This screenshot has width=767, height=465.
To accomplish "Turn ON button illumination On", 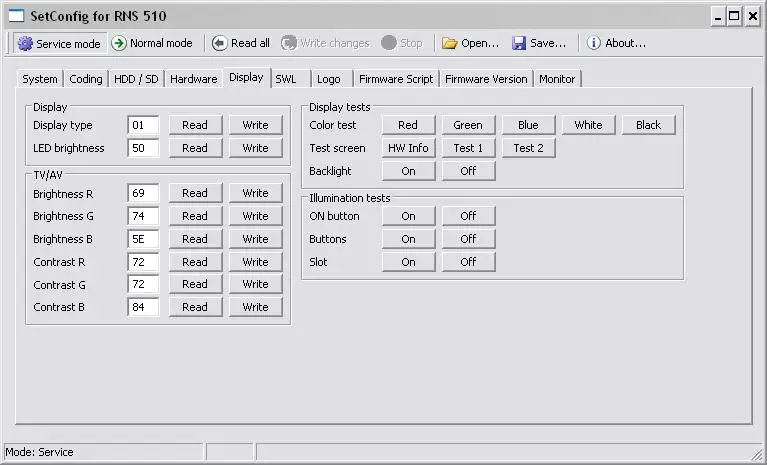I will click(408, 216).
